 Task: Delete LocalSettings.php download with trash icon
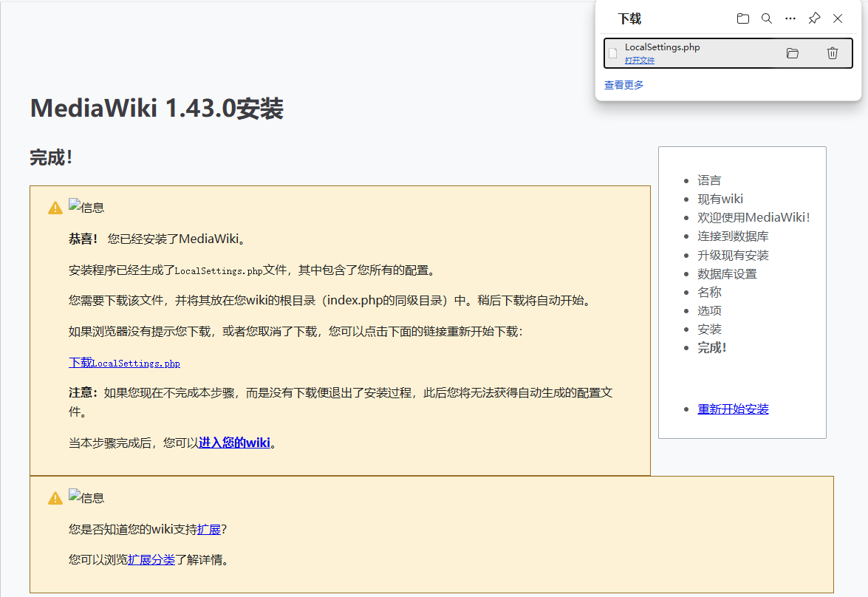tap(833, 53)
